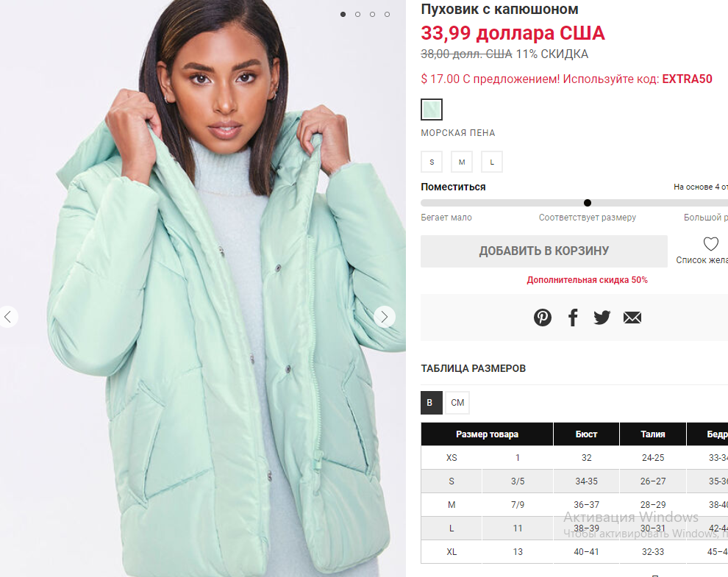This screenshot has height=577, width=728.
Task: Add to wishlist with heart icon
Action: (710, 244)
